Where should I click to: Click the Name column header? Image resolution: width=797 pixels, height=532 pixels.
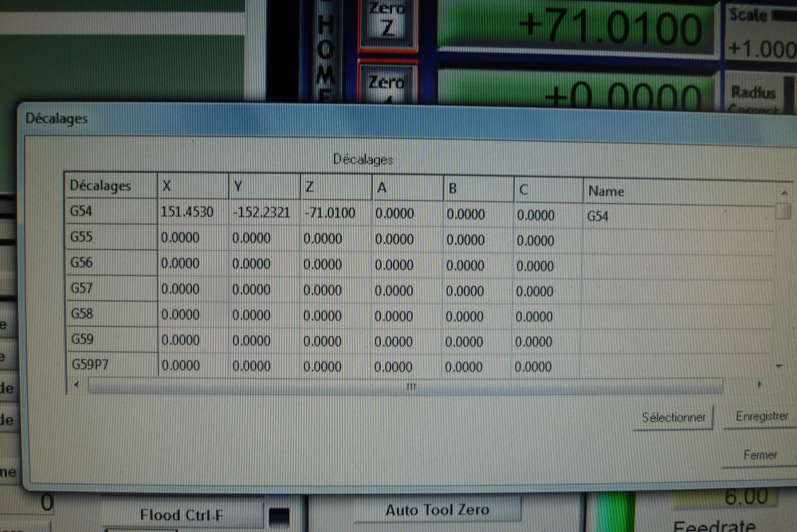coord(676,191)
